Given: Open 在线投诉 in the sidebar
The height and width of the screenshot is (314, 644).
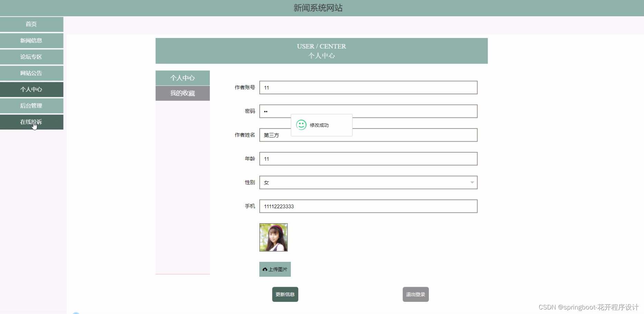Looking at the screenshot, I should coord(31,122).
